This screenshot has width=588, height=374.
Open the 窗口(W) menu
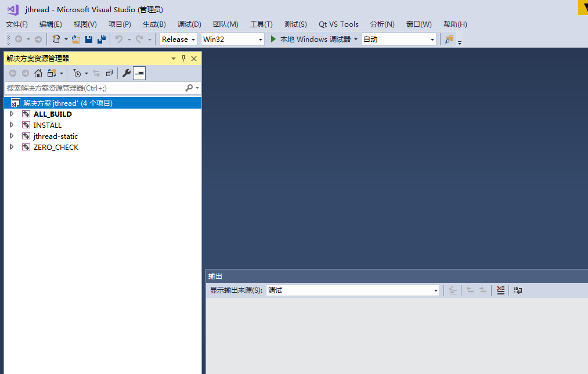click(419, 24)
